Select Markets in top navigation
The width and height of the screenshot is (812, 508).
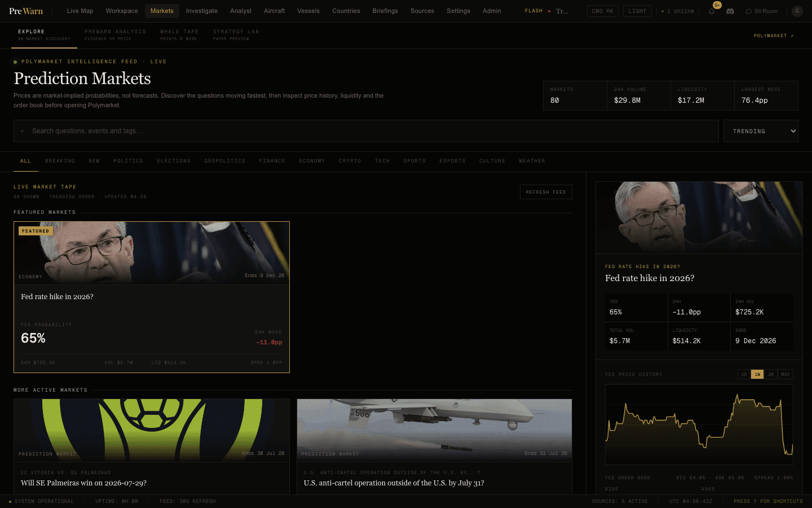(162, 11)
